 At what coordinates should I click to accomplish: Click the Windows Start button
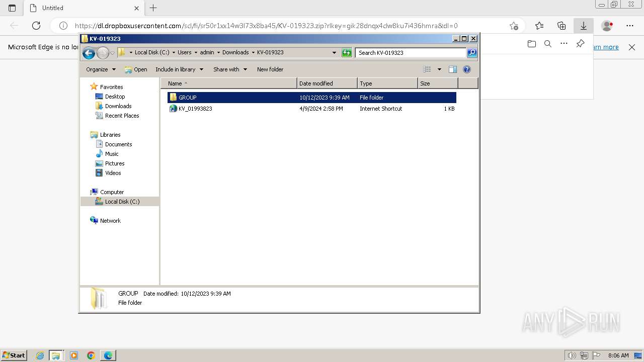[14, 355]
